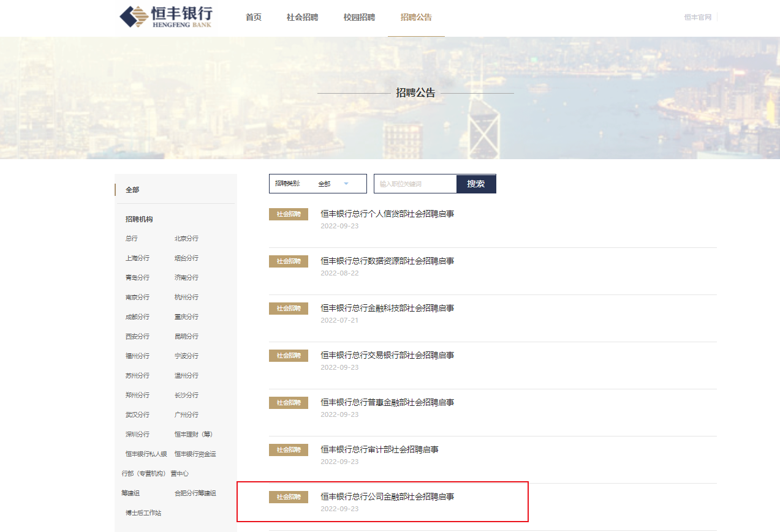The width and height of the screenshot is (780, 532).
Task: Open 公司金融部社会招聘启事 announcement
Action: [387, 496]
